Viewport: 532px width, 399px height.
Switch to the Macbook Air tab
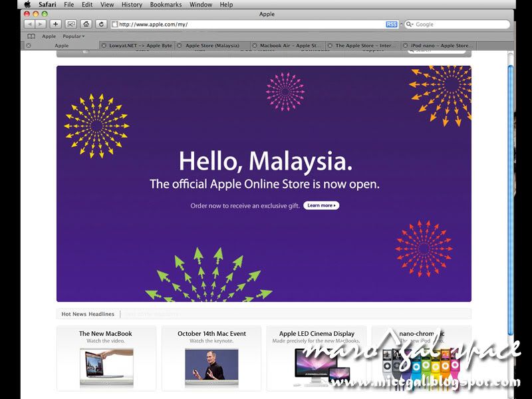pyautogui.click(x=288, y=45)
